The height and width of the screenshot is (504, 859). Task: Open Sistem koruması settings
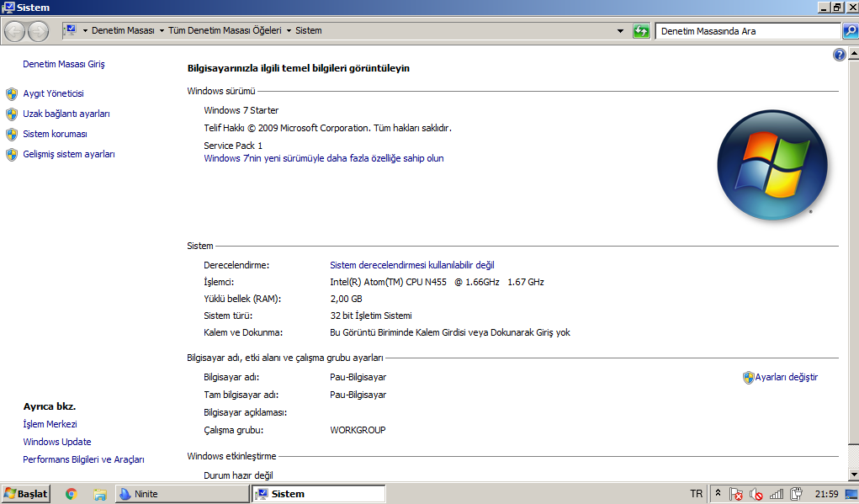click(55, 135)
